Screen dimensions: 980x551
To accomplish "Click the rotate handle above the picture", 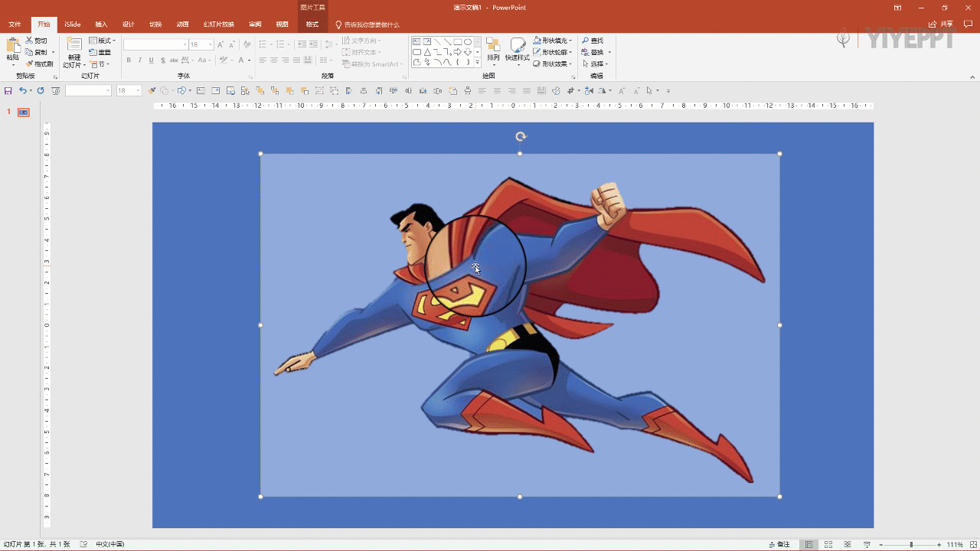I will pos(521,137).
